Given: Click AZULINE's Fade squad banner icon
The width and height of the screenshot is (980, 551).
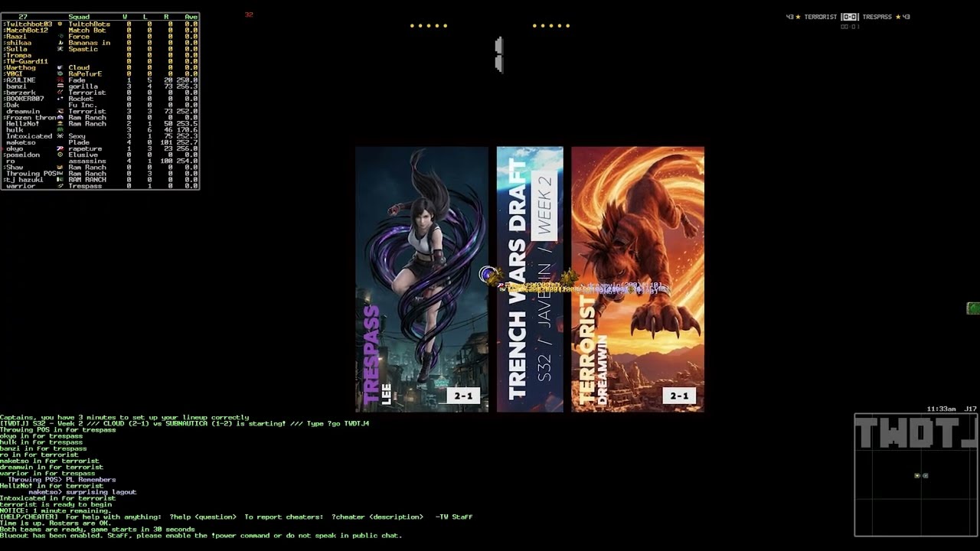Looking at the screenshot, I should 60,80.
